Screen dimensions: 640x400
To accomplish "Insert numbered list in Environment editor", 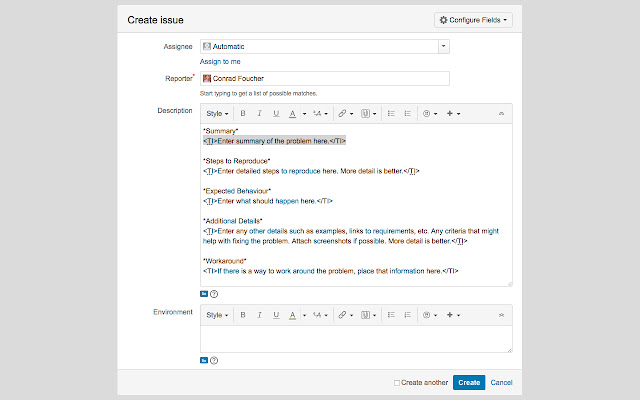I will click(407, 315).
